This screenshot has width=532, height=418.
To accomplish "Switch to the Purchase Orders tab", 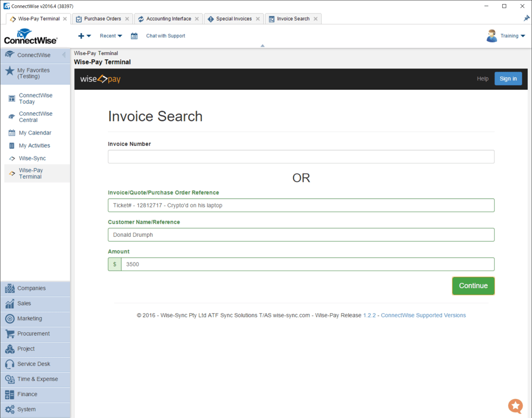I will point(102,19).
